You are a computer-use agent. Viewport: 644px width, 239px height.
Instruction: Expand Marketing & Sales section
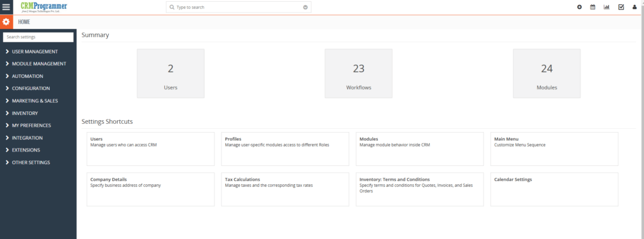pos(32,101)
